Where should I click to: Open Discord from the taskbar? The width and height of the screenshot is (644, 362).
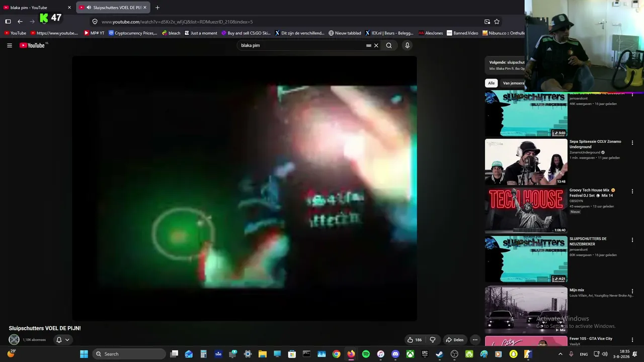pos(395,354)
